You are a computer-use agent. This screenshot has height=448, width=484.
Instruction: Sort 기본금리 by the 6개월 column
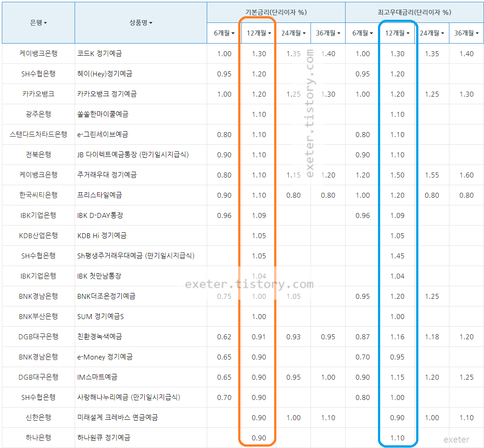point(224,33)
